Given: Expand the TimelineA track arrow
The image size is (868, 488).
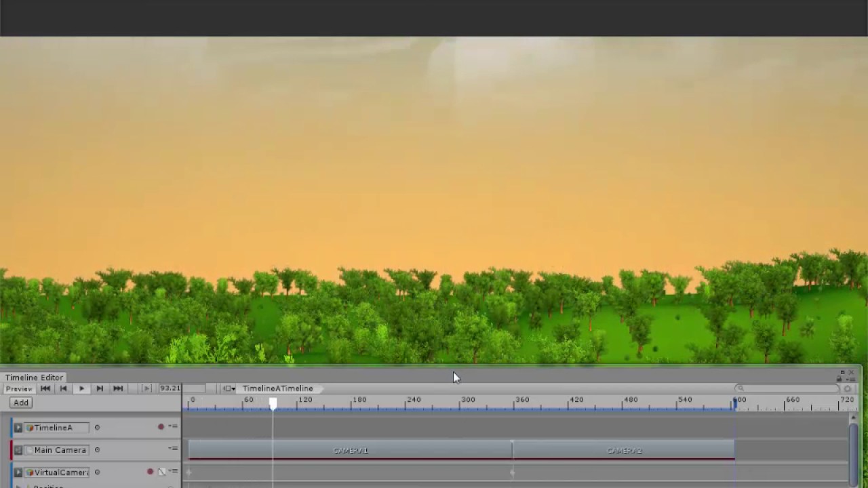Looking at the screenshot, I should tap(18, 428).
